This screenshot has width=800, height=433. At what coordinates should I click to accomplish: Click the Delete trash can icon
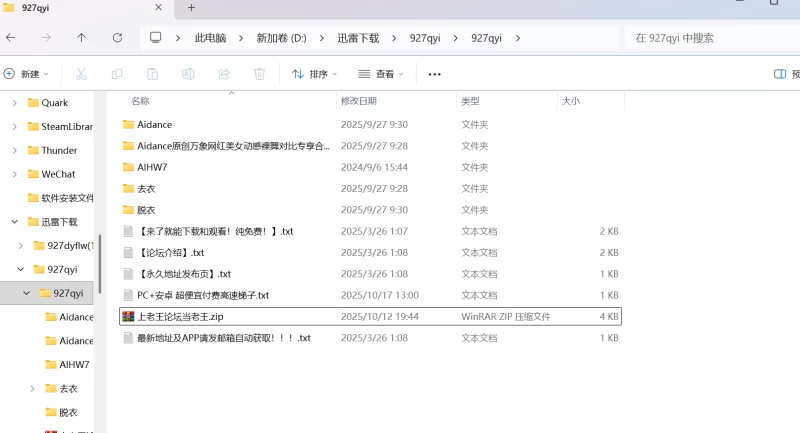pos(259,74)
